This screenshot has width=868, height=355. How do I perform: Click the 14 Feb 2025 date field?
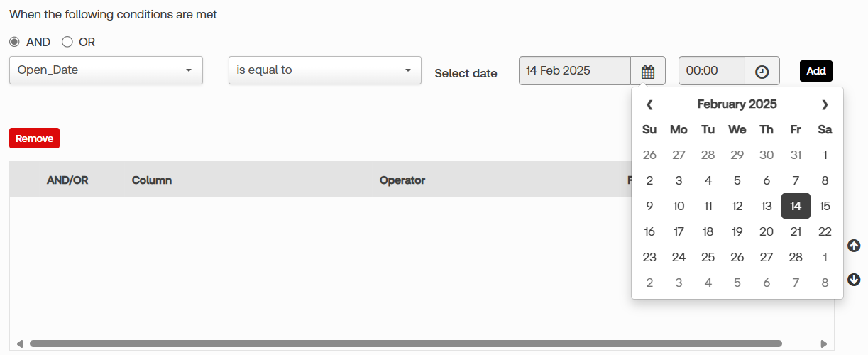(x=574, y=71)
